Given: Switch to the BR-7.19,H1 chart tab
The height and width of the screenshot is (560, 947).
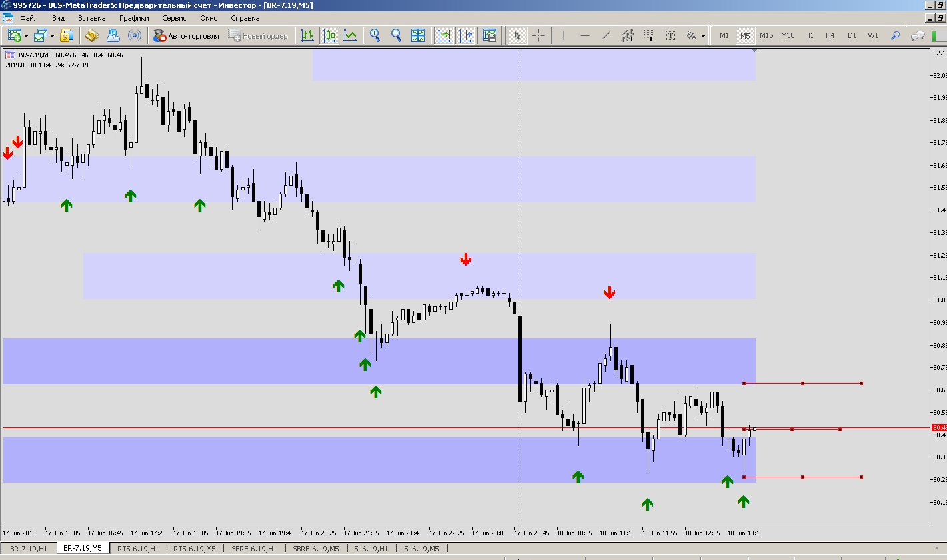Looking at the screenshot, I should [29, 549].
